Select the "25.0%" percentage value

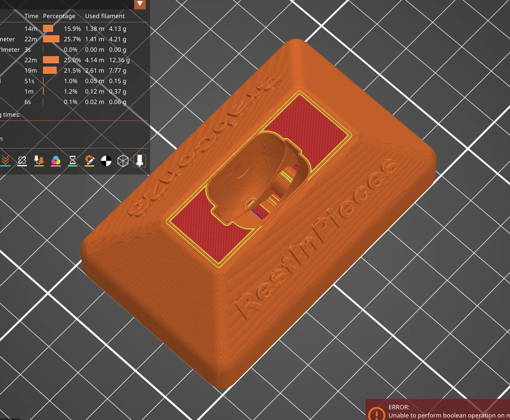[x=72, y=60]
